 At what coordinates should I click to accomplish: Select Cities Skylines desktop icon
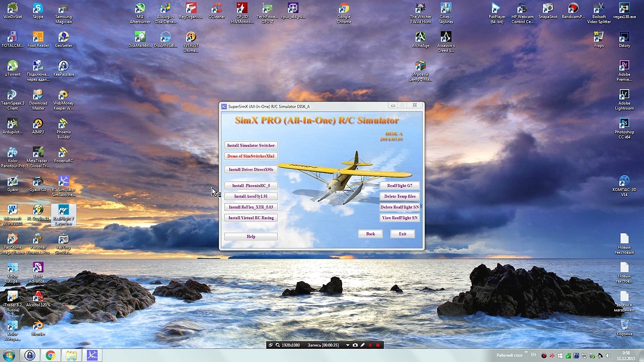446,14
